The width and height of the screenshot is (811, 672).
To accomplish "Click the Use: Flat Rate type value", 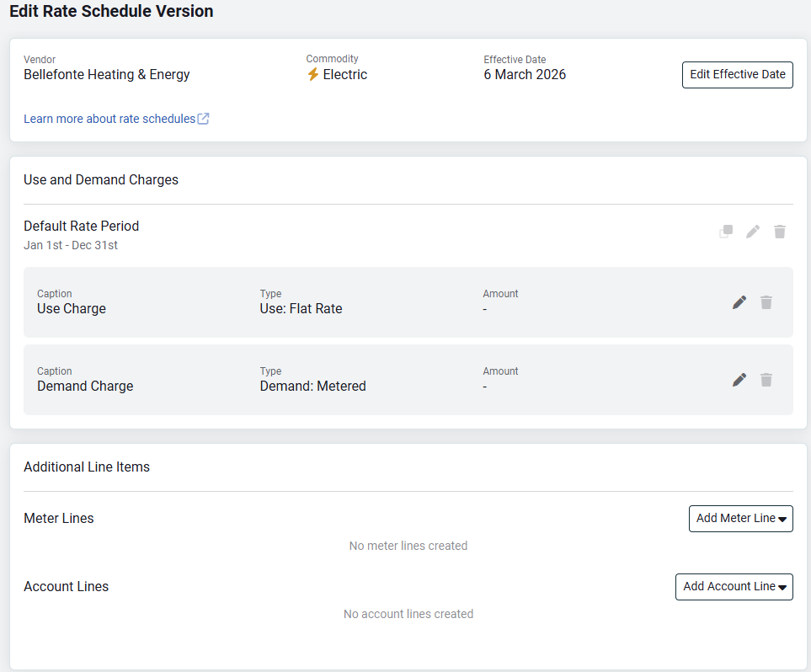I will (301, 309).
